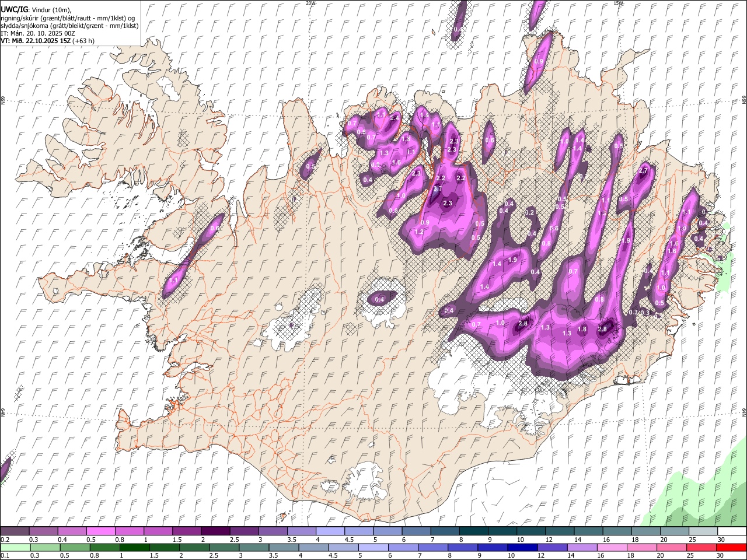Pick the dark teal 8–9 snow swatch
Screen dimensions: 747x560
(x=473, y=531)
